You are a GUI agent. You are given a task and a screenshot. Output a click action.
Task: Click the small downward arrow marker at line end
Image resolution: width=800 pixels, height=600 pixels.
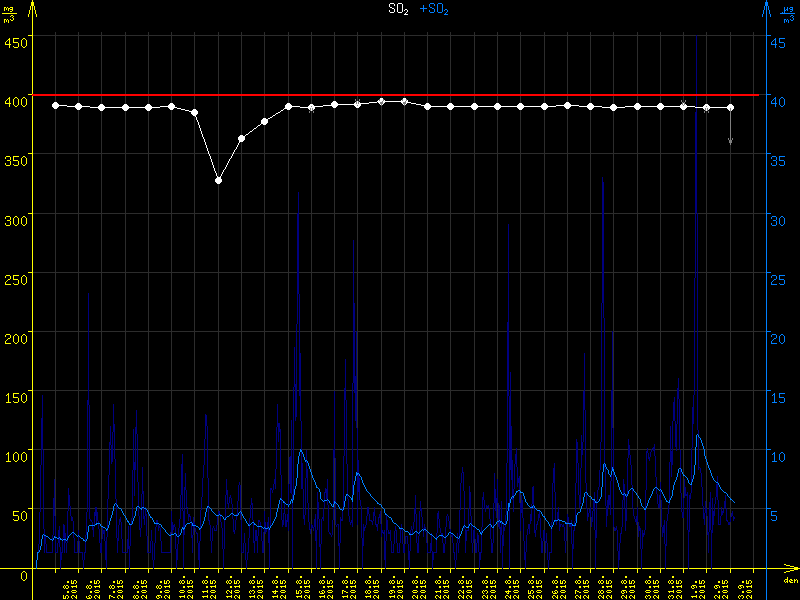730,141
